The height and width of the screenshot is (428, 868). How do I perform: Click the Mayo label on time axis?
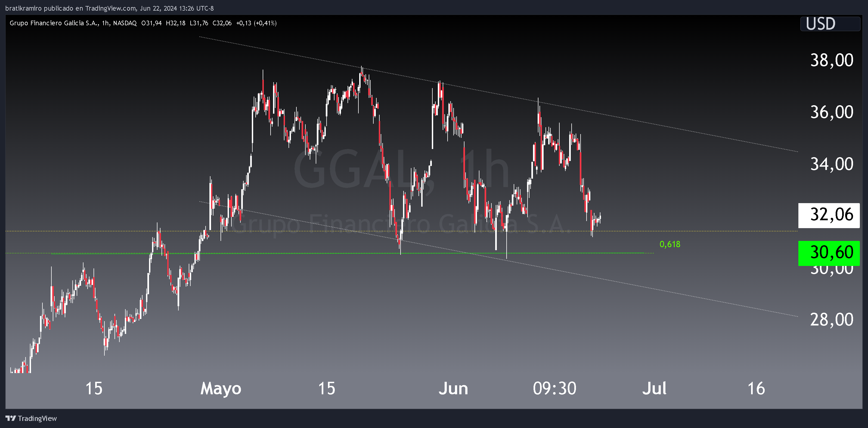click(221, 389)
